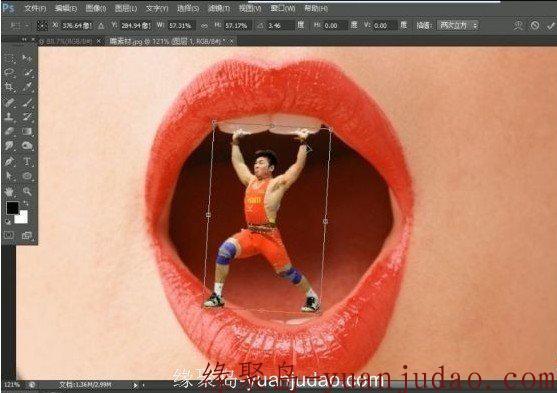
Task: Open the 图层(L) menu
Action: pyautogui.click(x=126, y=8)
